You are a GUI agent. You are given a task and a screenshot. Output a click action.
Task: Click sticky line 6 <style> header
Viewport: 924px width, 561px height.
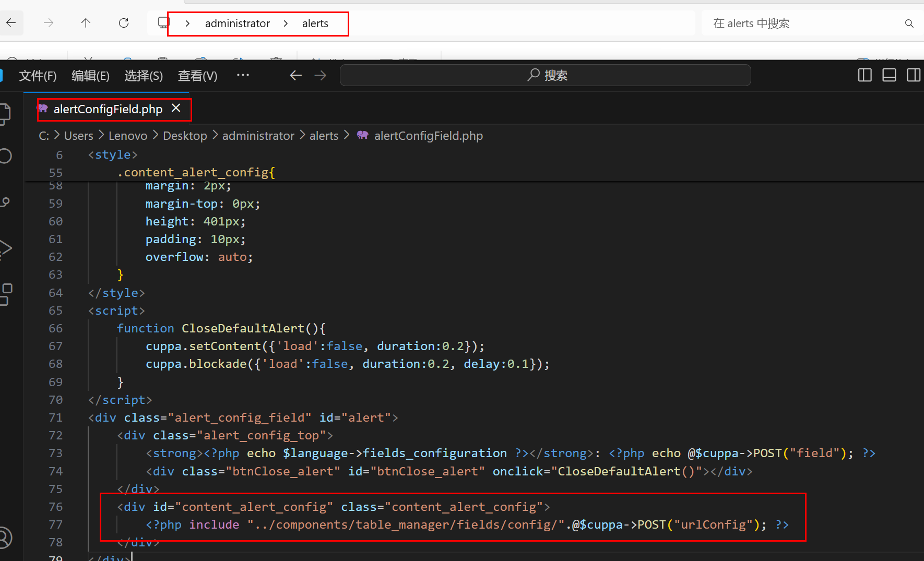(113, 155)
